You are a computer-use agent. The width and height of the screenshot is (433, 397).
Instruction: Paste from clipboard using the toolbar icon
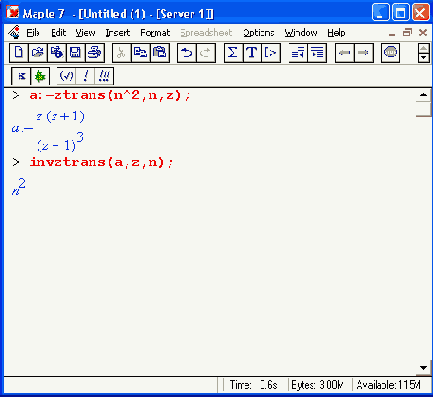160,53
